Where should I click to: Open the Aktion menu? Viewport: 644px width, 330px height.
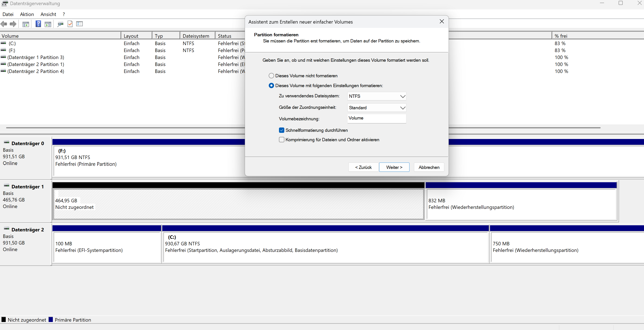pyautogui.click(x=27, y=14)
